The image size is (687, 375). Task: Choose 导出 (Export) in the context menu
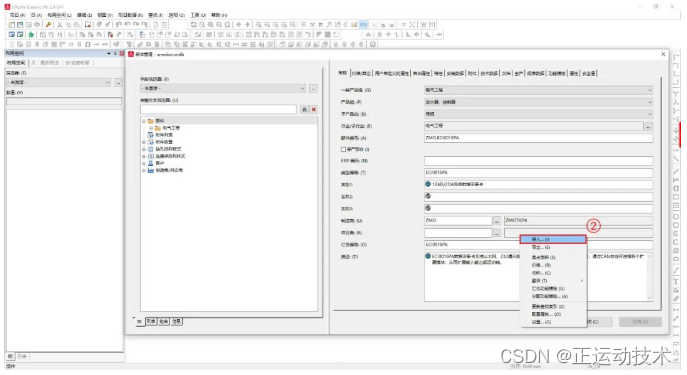click(x=553, y=248)
